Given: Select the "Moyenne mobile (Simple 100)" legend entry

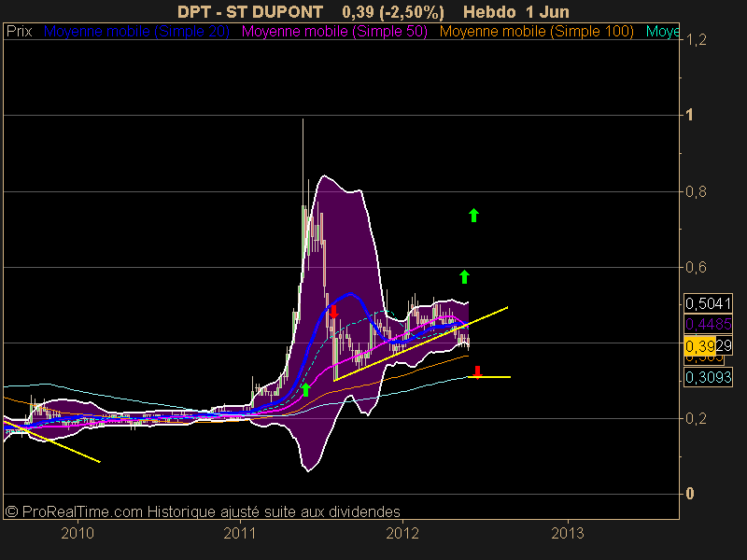Looking at the screenshot, I should 536,32.
